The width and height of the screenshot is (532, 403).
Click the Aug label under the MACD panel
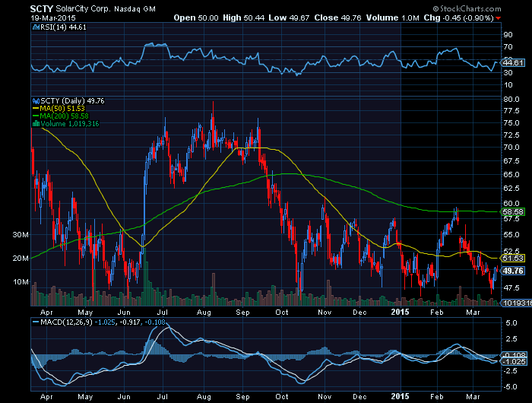point(204,397)
